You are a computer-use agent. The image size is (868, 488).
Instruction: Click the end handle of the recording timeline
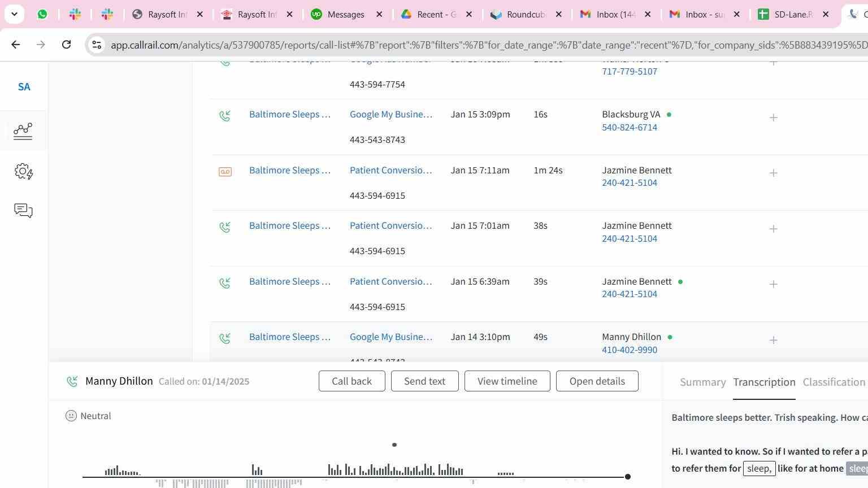pyautogui.click(x=627, y=477)
